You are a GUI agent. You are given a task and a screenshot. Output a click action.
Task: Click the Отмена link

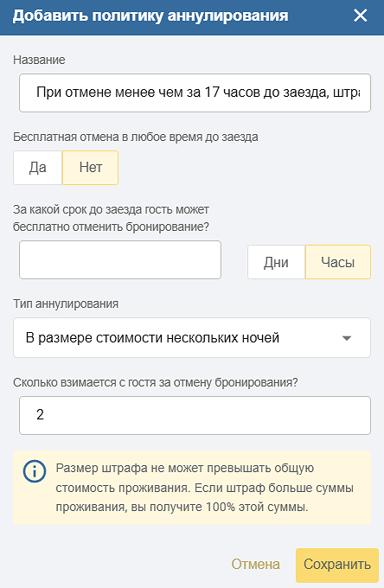click(255, 564)
